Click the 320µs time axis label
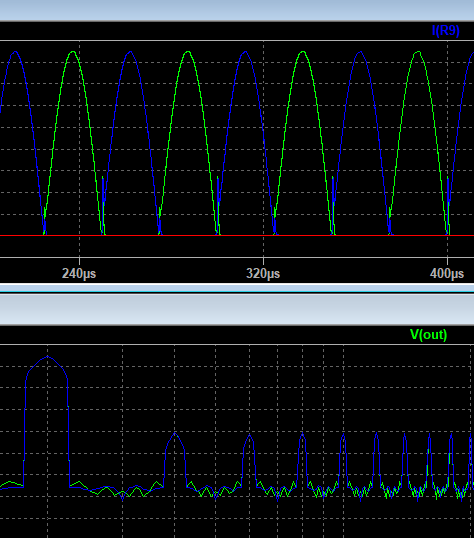This screenshot has width=474, height=538. pos(263,274)
